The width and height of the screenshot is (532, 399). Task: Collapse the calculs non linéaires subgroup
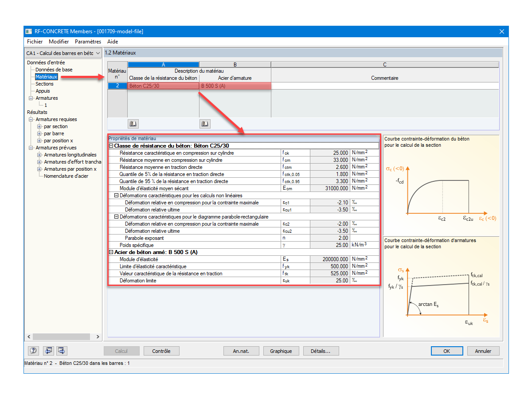pos(117,195)
